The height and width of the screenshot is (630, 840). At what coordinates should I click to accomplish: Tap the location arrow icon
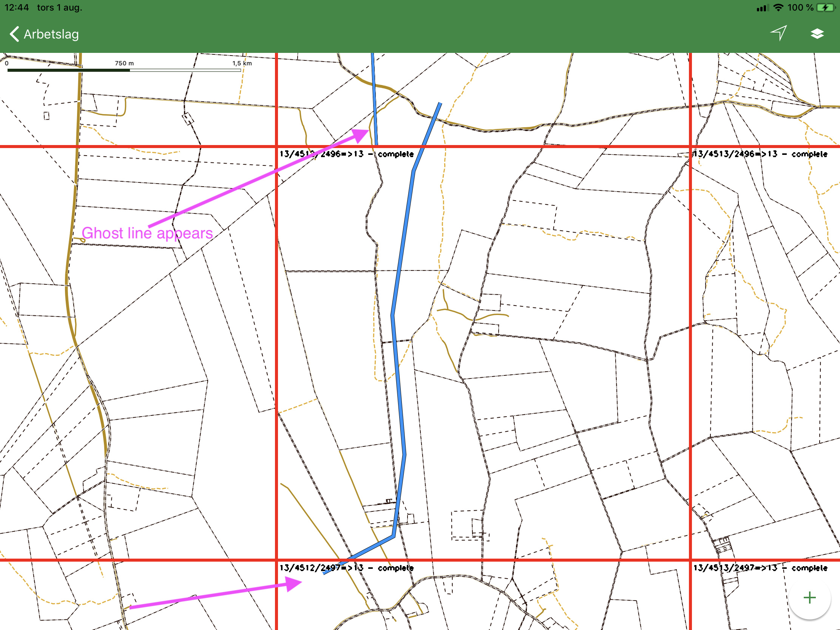point(779,33)
